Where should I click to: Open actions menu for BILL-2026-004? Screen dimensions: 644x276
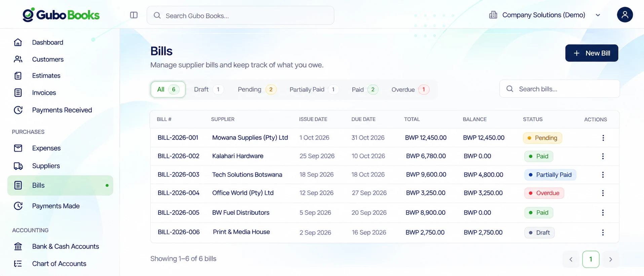(603, 193)
